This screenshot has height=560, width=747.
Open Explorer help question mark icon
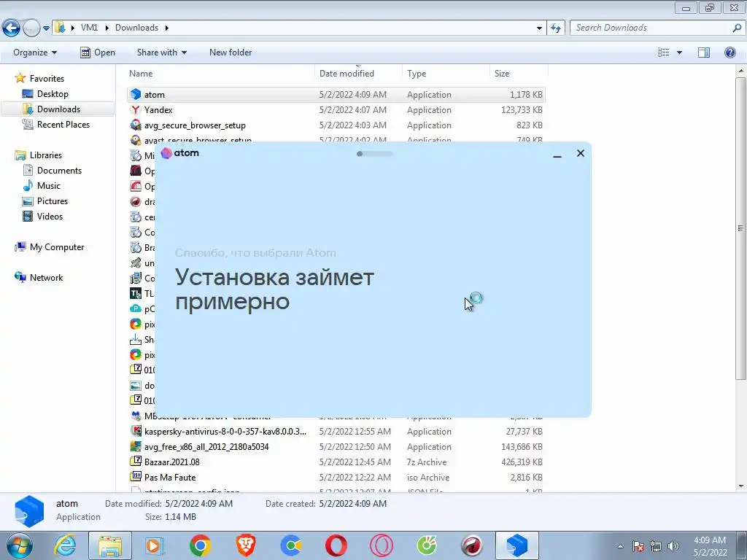[x=729, y=52]
